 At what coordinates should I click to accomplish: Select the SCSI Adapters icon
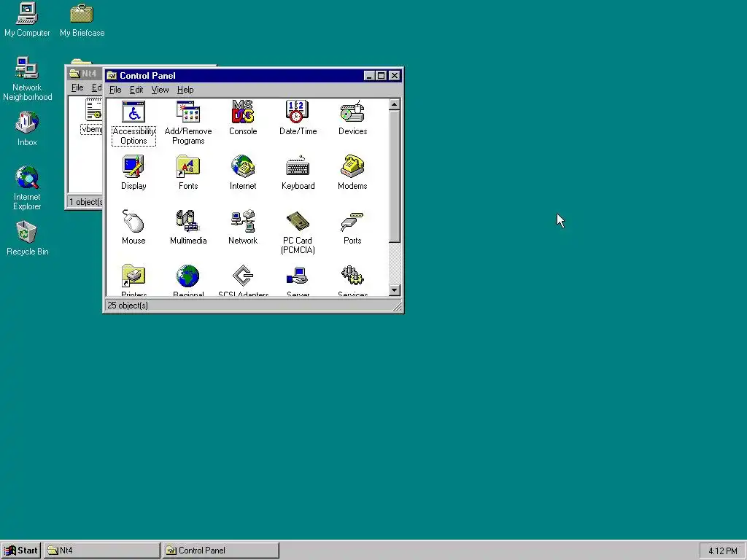click(243, 281)
